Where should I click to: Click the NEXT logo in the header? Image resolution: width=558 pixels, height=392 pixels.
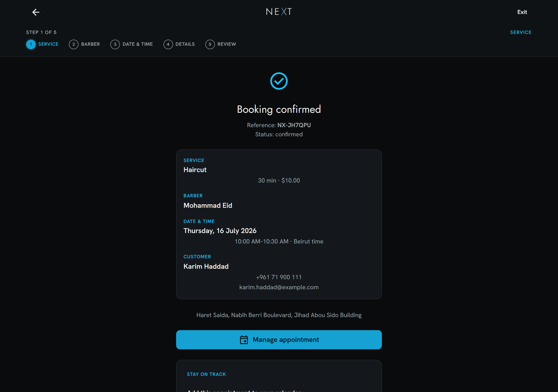pos(279,12)
